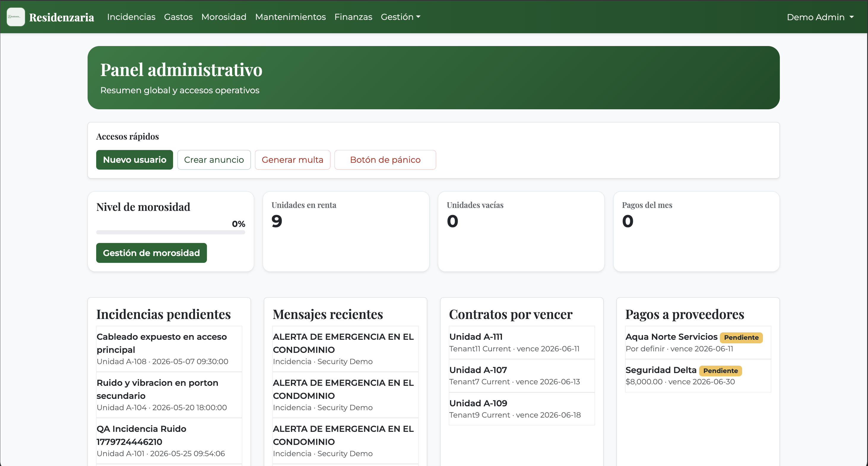
Task: Expand the Gestión dropdown menu
Action: point(400,17)
